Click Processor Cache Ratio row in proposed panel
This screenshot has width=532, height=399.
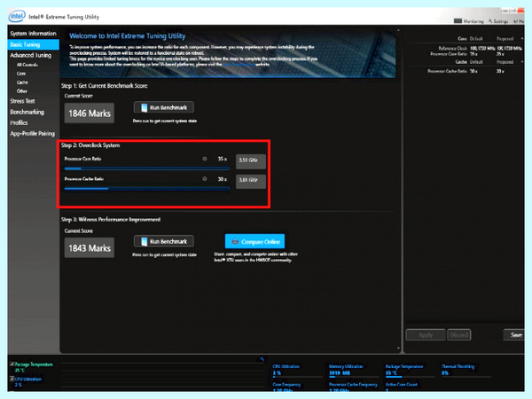(x=465, y=71)
